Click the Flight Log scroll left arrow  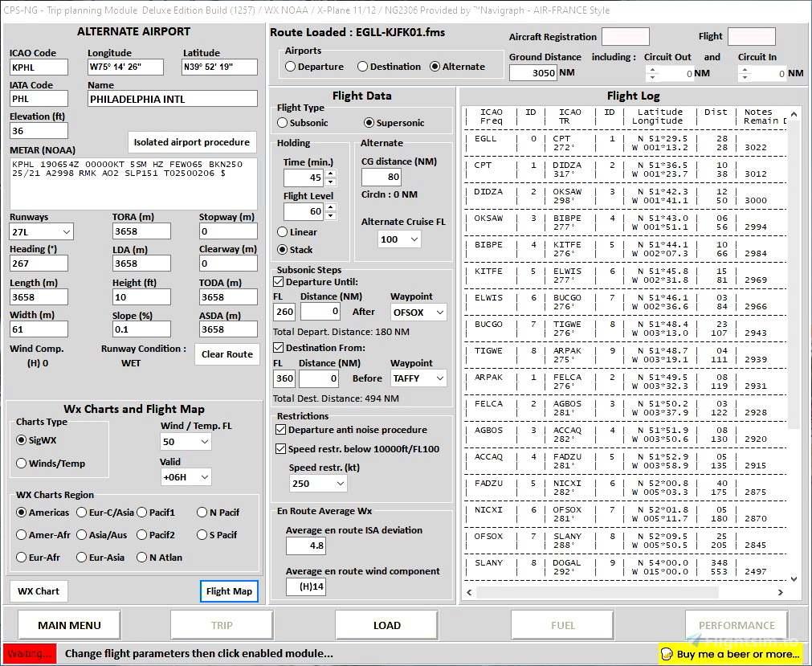click(469, 592)
